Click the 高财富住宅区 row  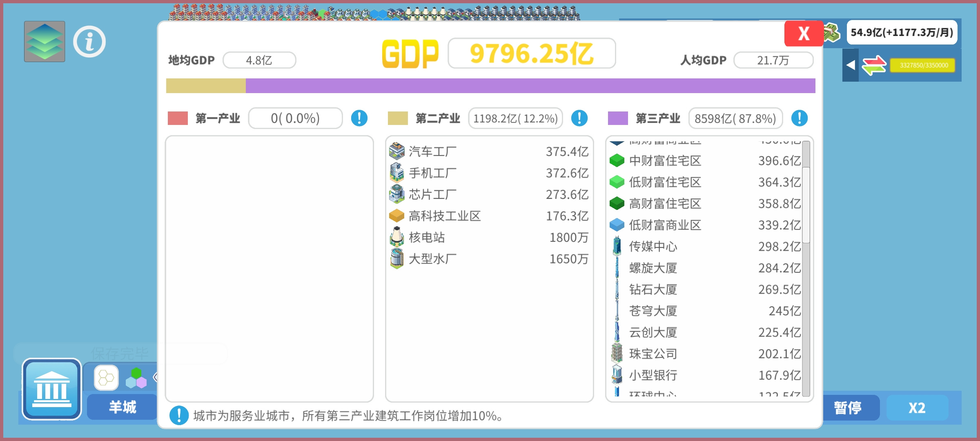pos(705,203)
